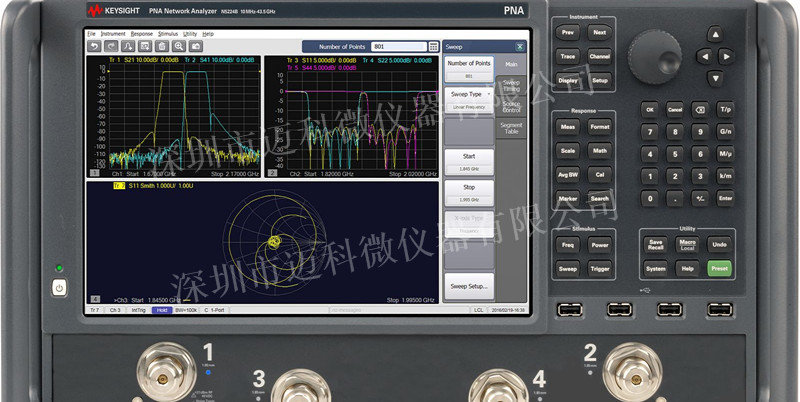Image resolution: width=800 pixels, height=402 pixels.
Task: Expand the Sweep Type dropdown softkey
Action: coord(469,100)
